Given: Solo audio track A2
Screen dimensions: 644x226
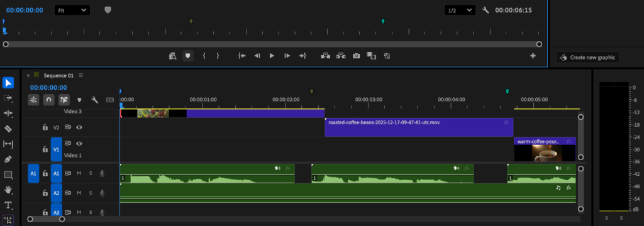Looking at the screenshot, I should pyautogui.click(x=91, y=193).
